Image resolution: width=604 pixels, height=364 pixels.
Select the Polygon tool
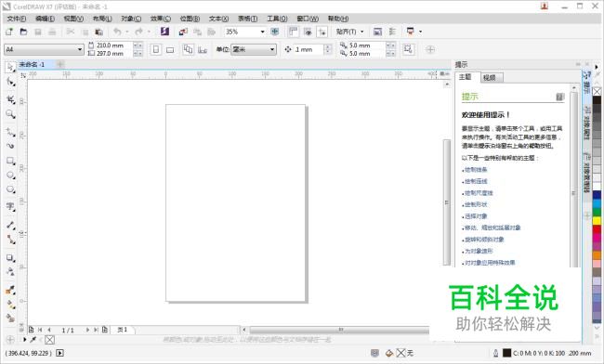pyautogui.click(x=10, y=189)
